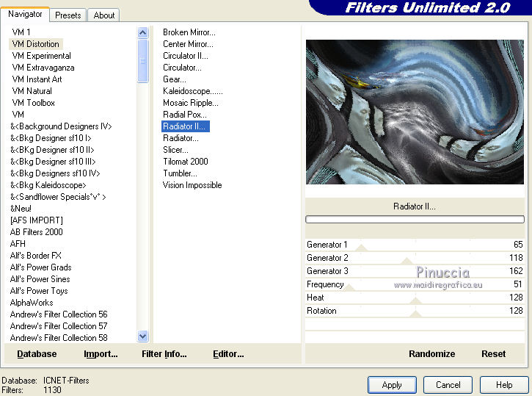This screenshot has height=396, width=532.
Task: Select Alf's Power Sines category
Action: point(40,279)
